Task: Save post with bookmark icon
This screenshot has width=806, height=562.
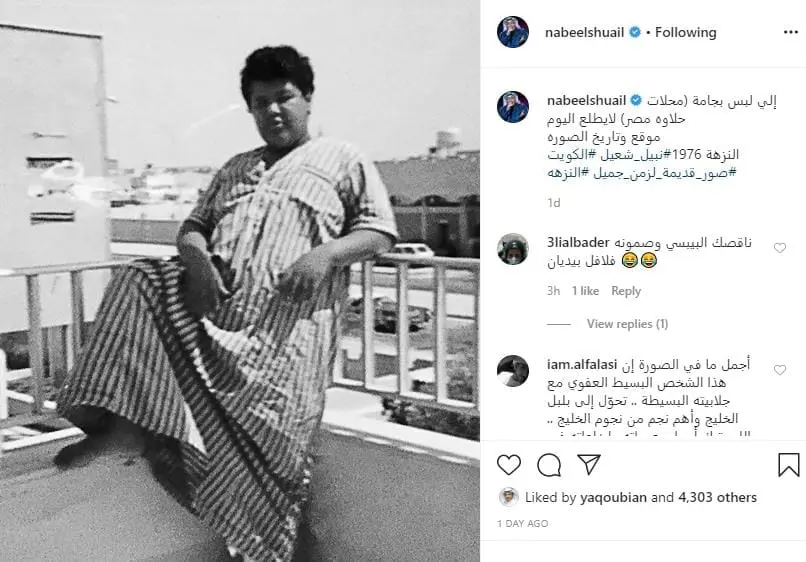Action: tap(789, 465)
